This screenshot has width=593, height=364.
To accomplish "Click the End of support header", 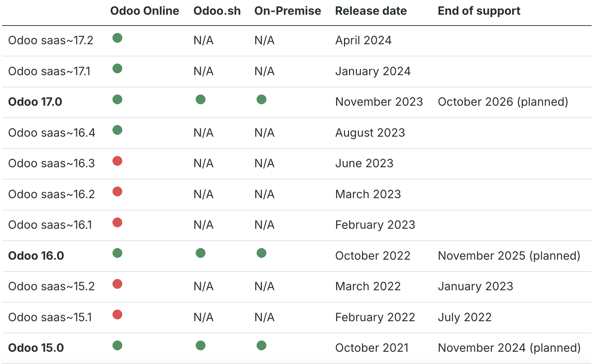I will coord(479,11).
